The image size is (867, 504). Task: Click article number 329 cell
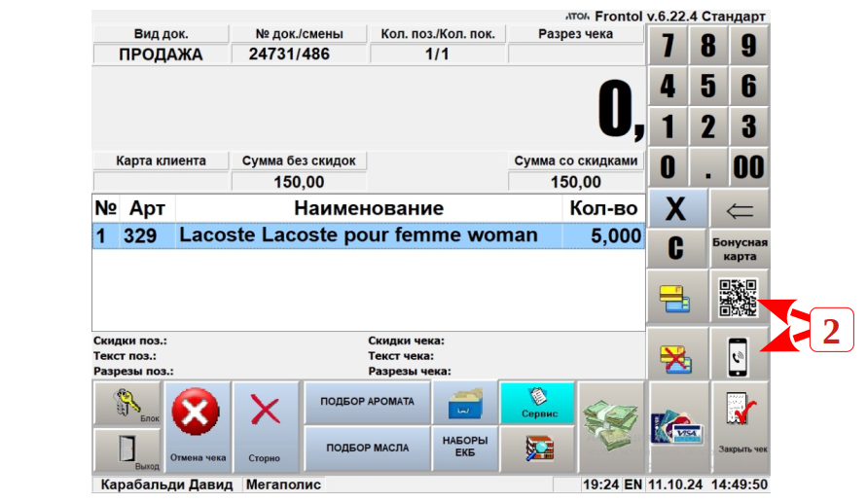pyautogui.click(x=147, y=236)
